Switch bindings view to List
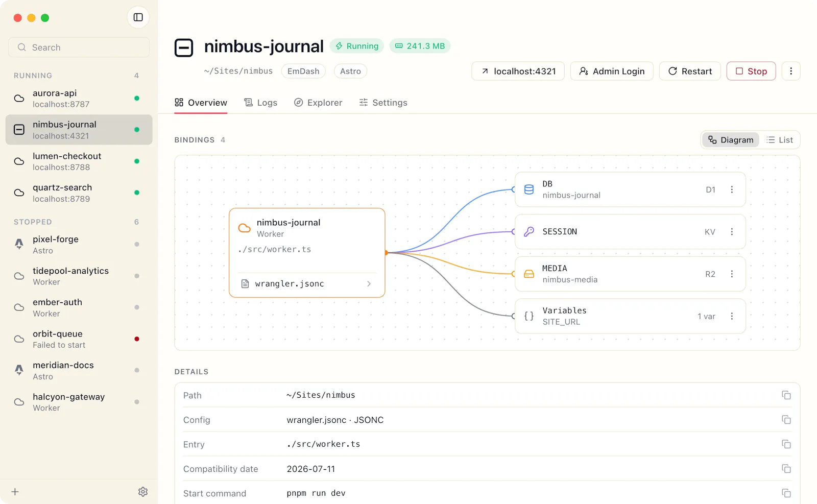817x504 pixels. point(780,140)
